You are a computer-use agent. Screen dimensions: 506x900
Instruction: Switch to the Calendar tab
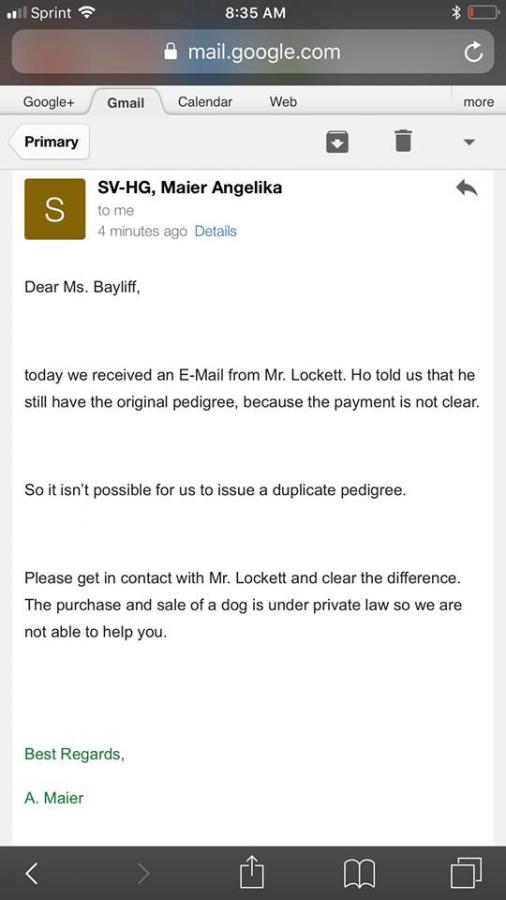coord(205,102)
